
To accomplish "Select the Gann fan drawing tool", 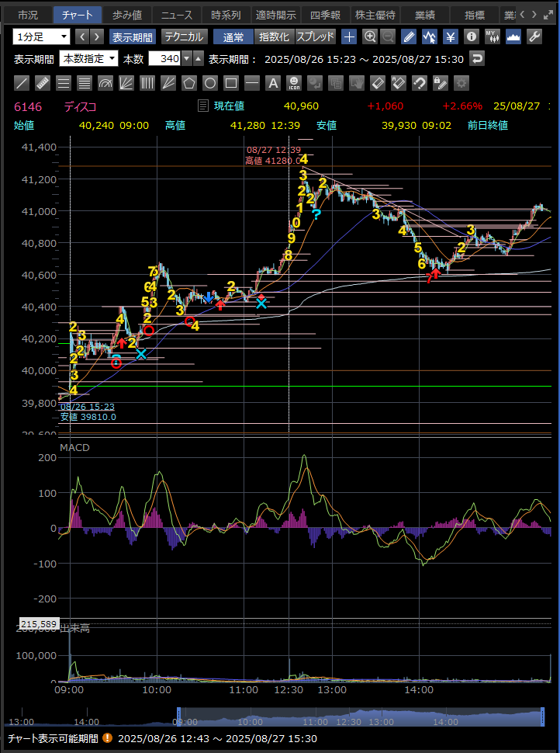I will tap(168, 83).
